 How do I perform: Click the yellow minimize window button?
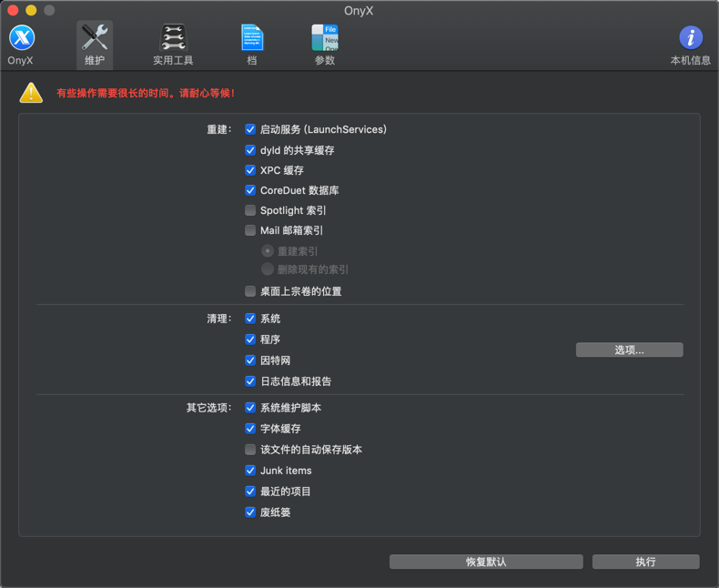coord(31,10)
